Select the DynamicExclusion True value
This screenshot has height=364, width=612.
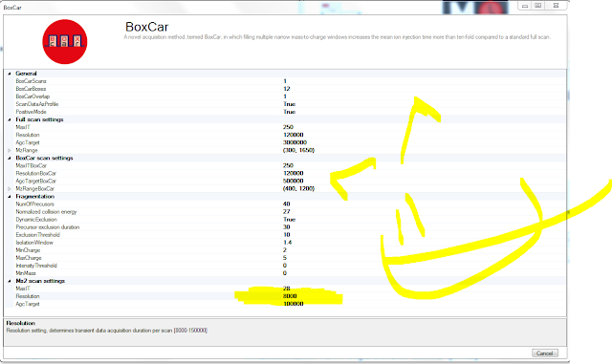pyautogui.click(x=289, y=219)
